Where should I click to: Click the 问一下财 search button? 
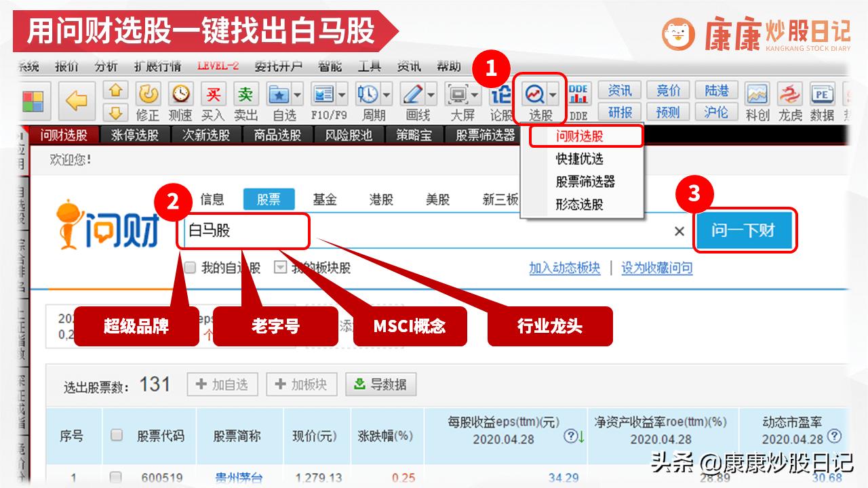[745, 230]
